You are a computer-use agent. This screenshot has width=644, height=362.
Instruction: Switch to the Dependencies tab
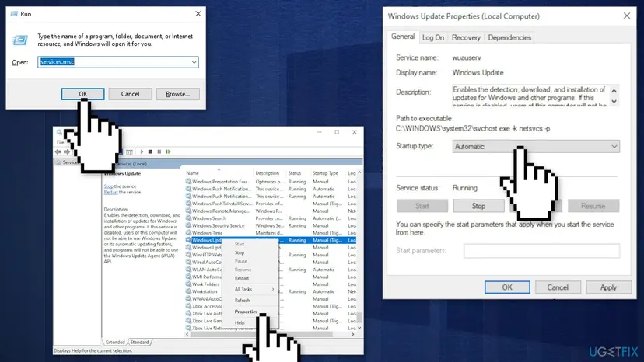[509, 38]
